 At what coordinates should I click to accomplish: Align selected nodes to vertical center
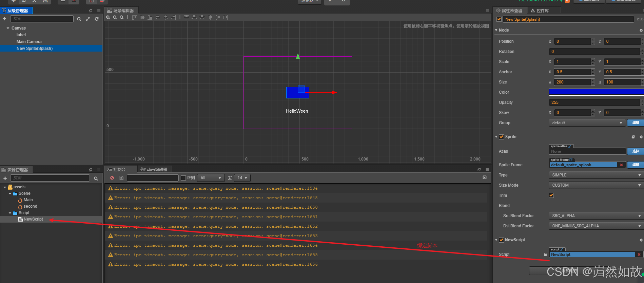point(142,17)
